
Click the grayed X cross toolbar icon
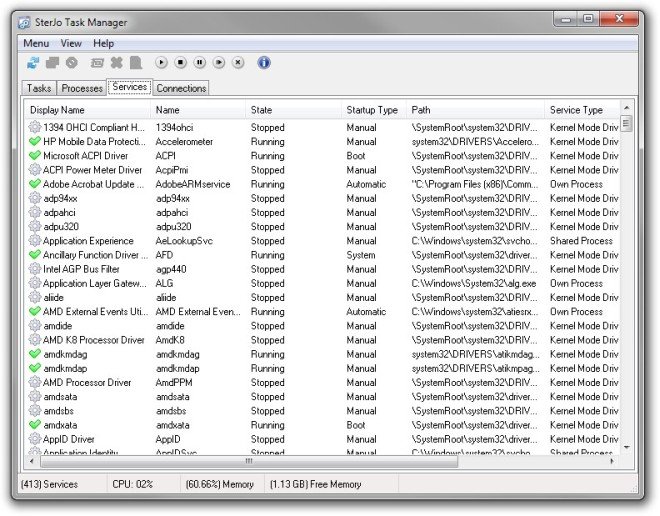117,63
